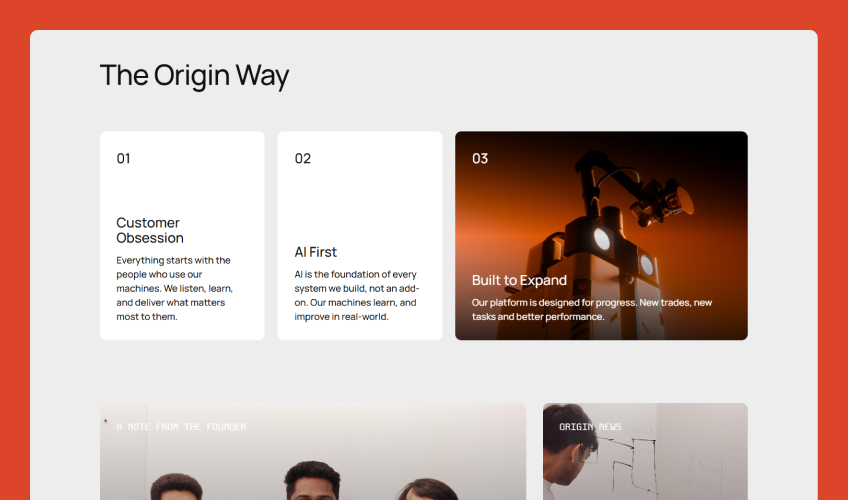This screenshot has width=848, height=500.
Task: Click "A NOTE FROM THE FOUNDER" label
Action: coord(181,426)
